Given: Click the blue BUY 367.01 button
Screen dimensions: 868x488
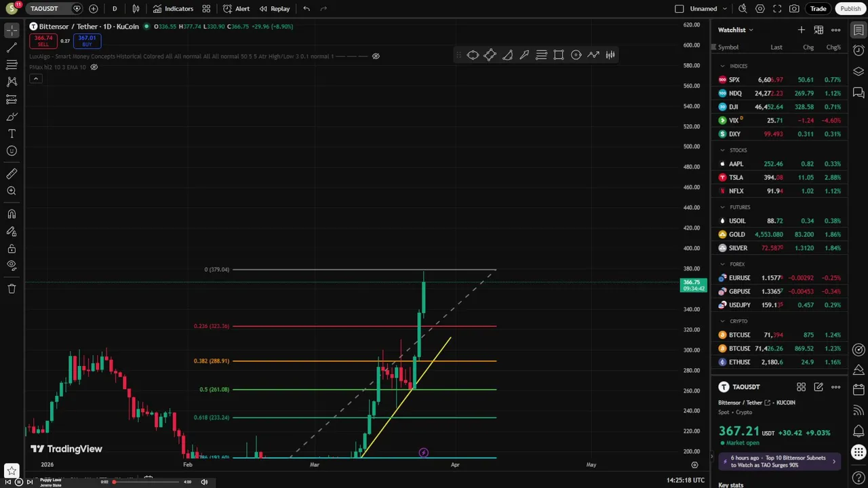Looking at the screenshot, I should [87, 41].
